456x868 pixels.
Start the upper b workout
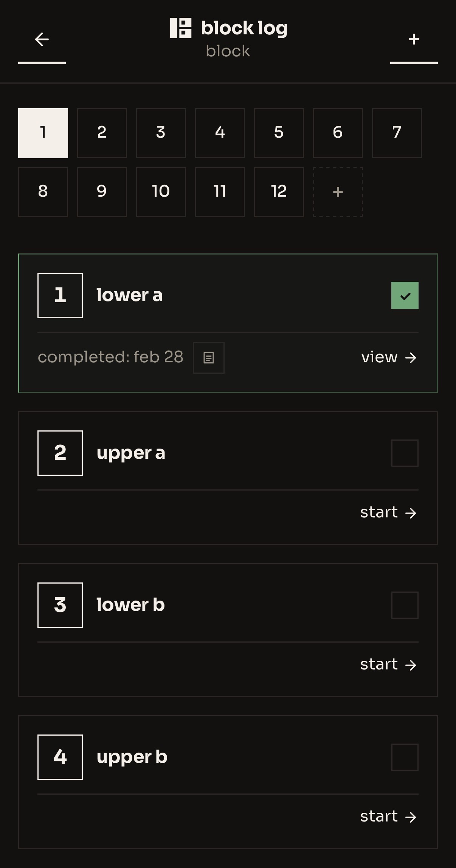click(x=388, y=817)
